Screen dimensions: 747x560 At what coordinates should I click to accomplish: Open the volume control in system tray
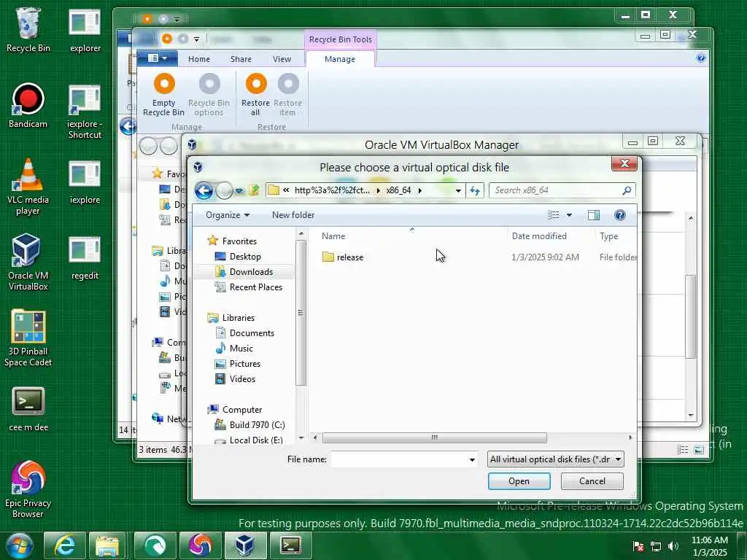click(x=673, y=546)
